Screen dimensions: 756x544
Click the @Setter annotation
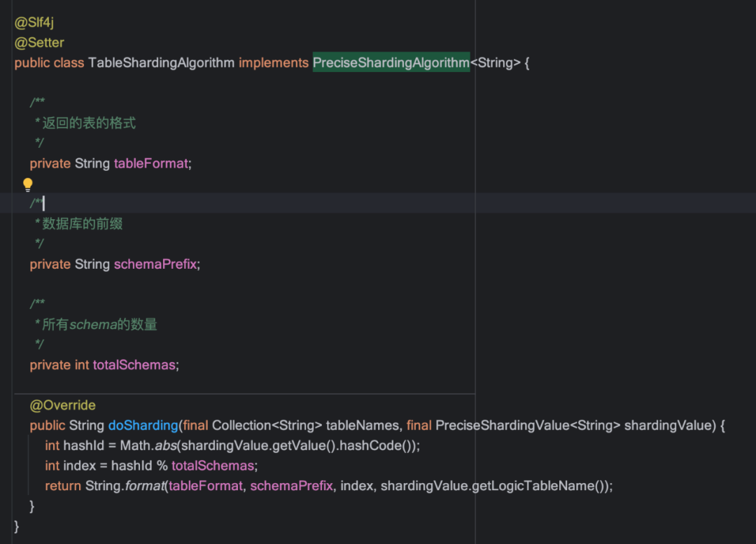39,43
